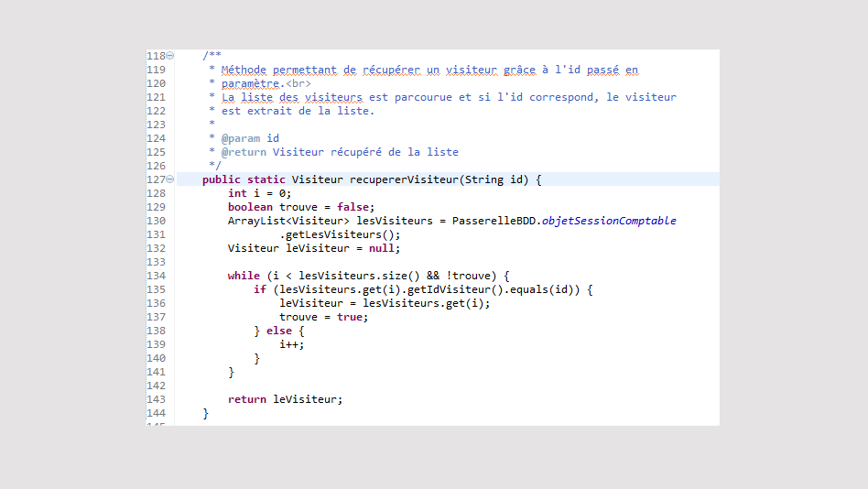Image resolution: width=868 pixels, height=489 pixels.
Task: Click the '.getLesVisiteurs();' call
Action: pos(340,234)
